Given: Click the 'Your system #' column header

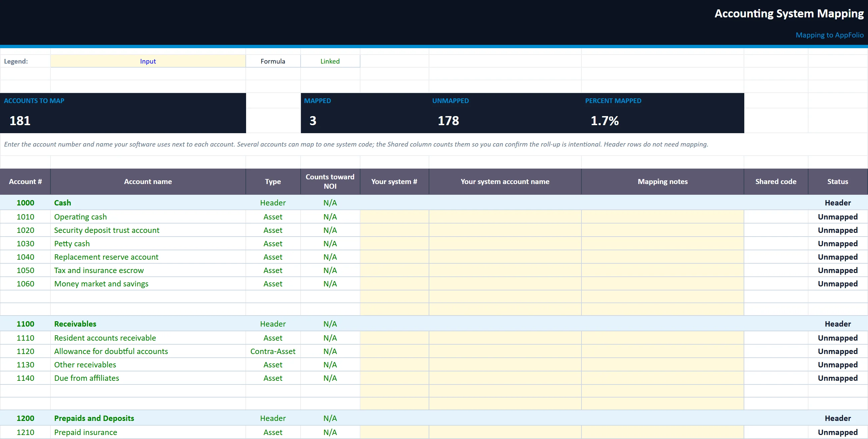Looking at the screenshot, I should 394,181.
